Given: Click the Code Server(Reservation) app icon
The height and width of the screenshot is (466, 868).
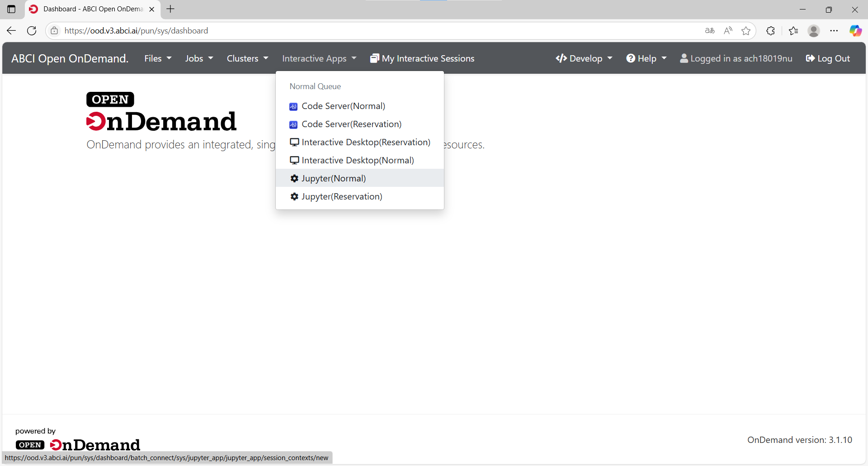Looking at the screenshot, I should 293,125.
